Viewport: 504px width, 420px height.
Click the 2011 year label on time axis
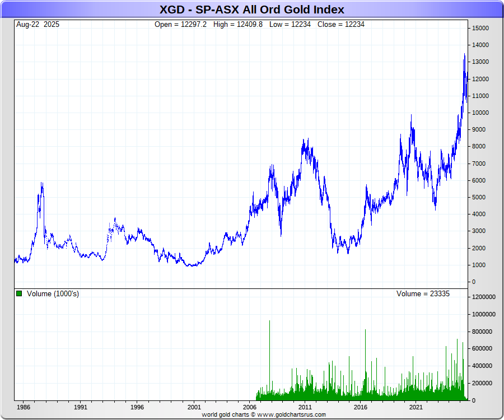tap(305, 407)
